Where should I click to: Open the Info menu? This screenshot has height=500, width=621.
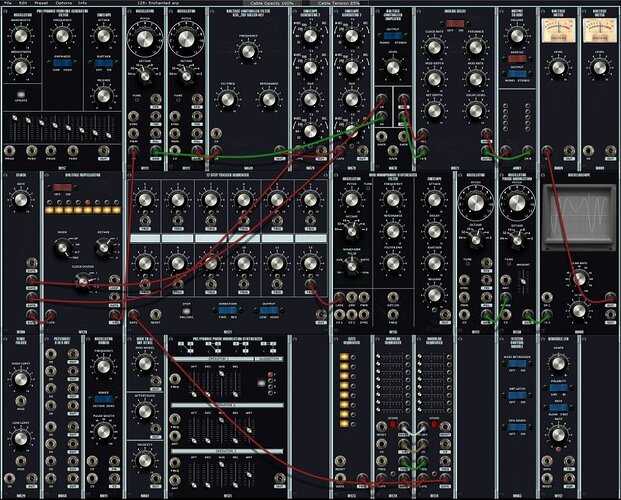click(x=82, y=3)
